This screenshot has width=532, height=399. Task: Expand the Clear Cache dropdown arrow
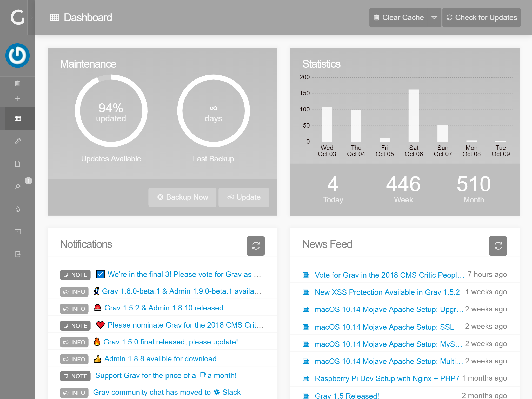click(434, 18)
